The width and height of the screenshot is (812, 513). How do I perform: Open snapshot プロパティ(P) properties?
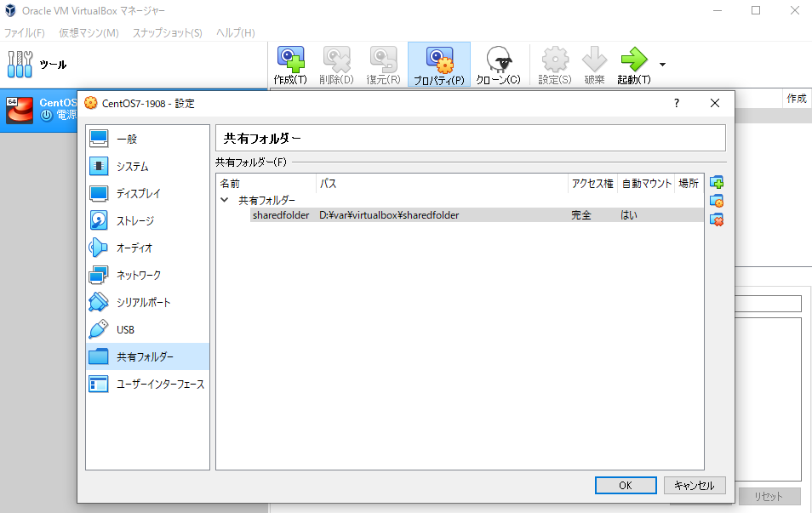pos(439,65)
